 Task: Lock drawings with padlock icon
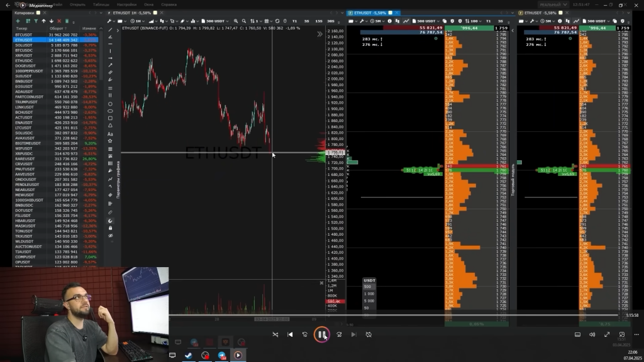point(110,228)
